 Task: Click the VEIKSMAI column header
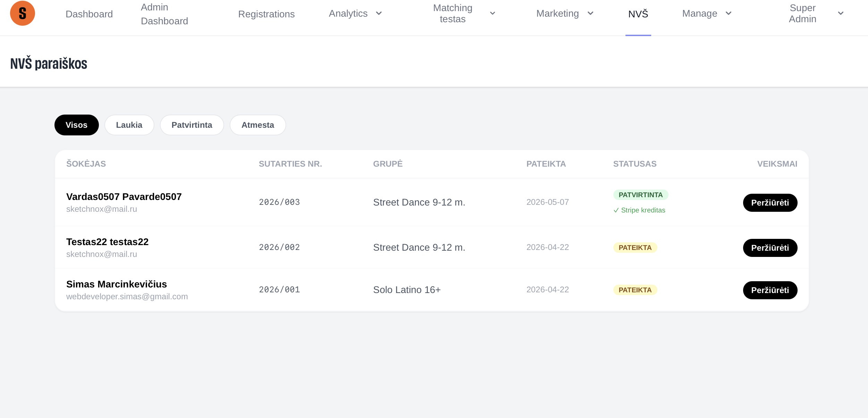777,164
